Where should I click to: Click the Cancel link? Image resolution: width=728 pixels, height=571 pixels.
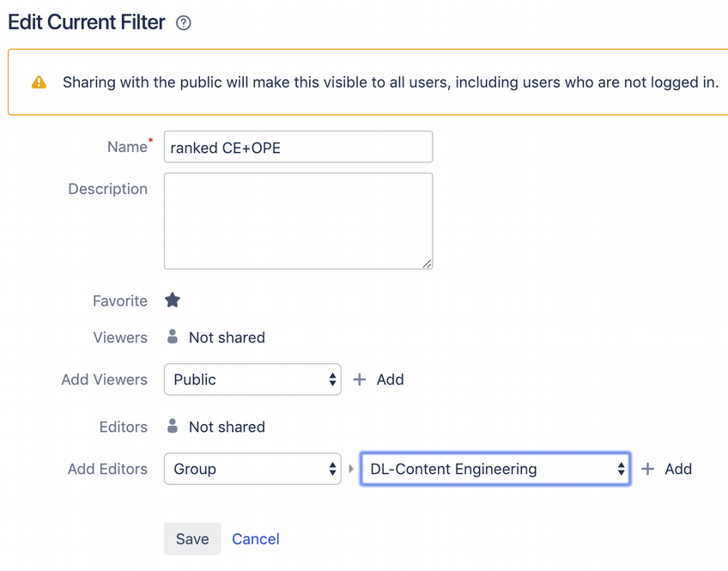(256, 539)
